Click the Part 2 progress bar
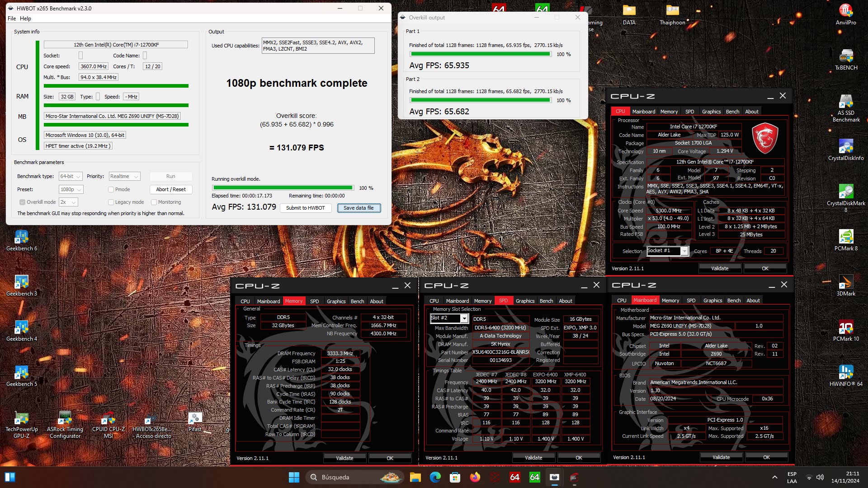868x488 pixels. (x=480, y=100)
